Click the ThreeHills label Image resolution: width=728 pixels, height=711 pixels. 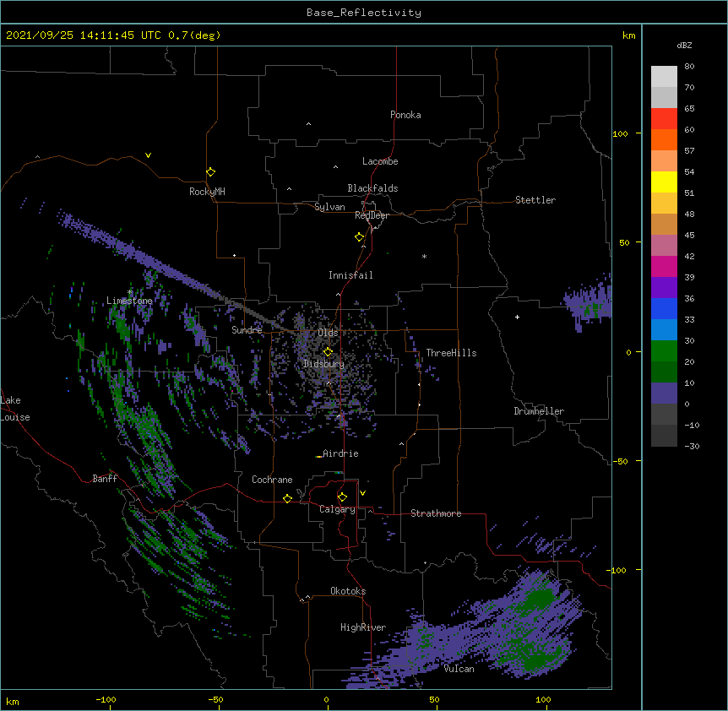coord(451,353)
